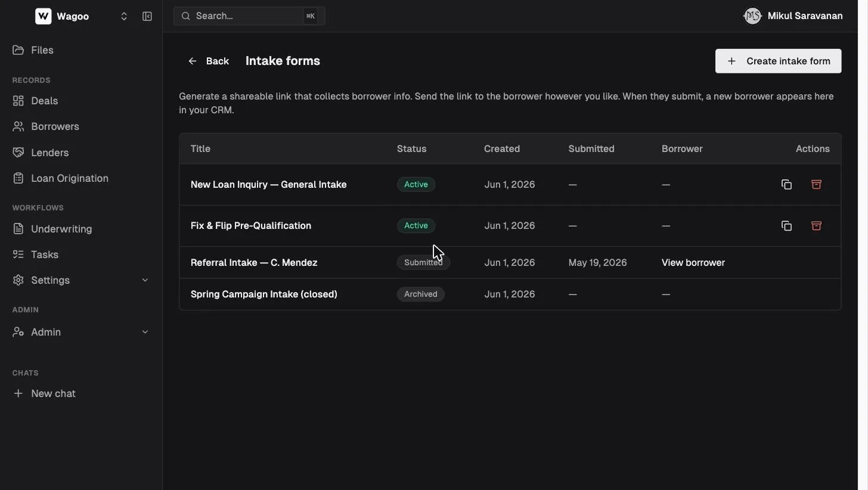The image size is (868, 490).
Task: Archive the Fix & Flip Pre-Qualification form
Action: pyautogui.click(x=816, y=226)
